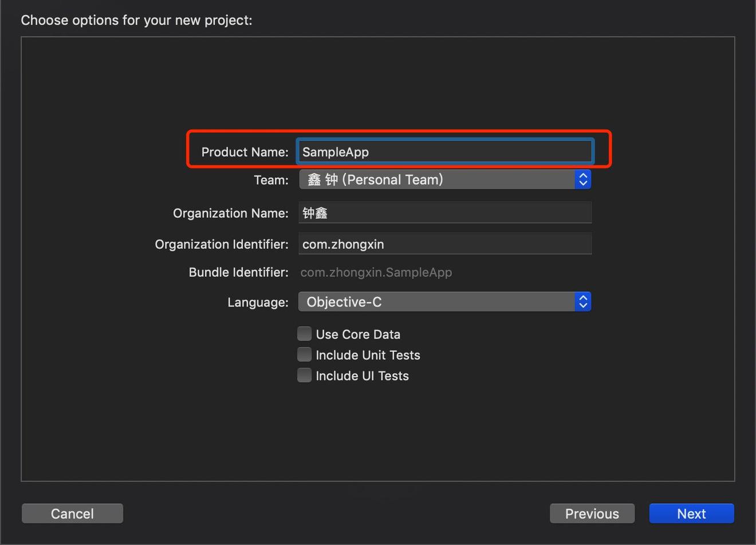Click the "Organization Name:" label
This screenshot has width=756, height=545.
[x=230, y=213]
